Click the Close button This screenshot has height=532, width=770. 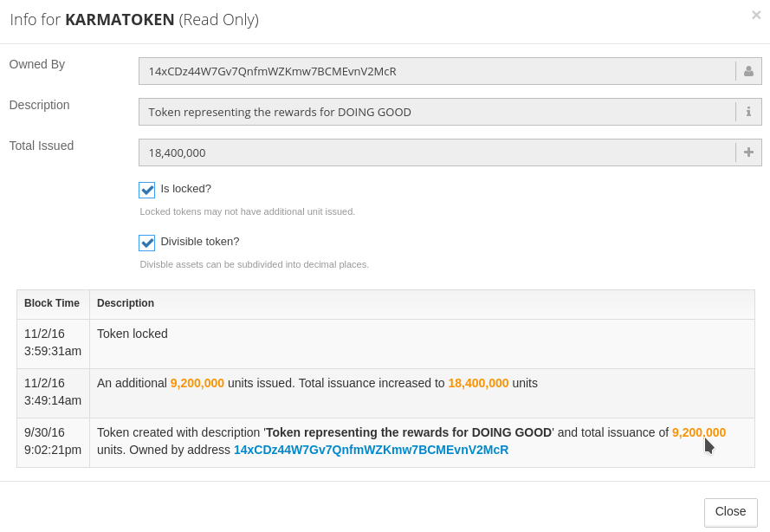pyautogui.click(x=731, y=512)
